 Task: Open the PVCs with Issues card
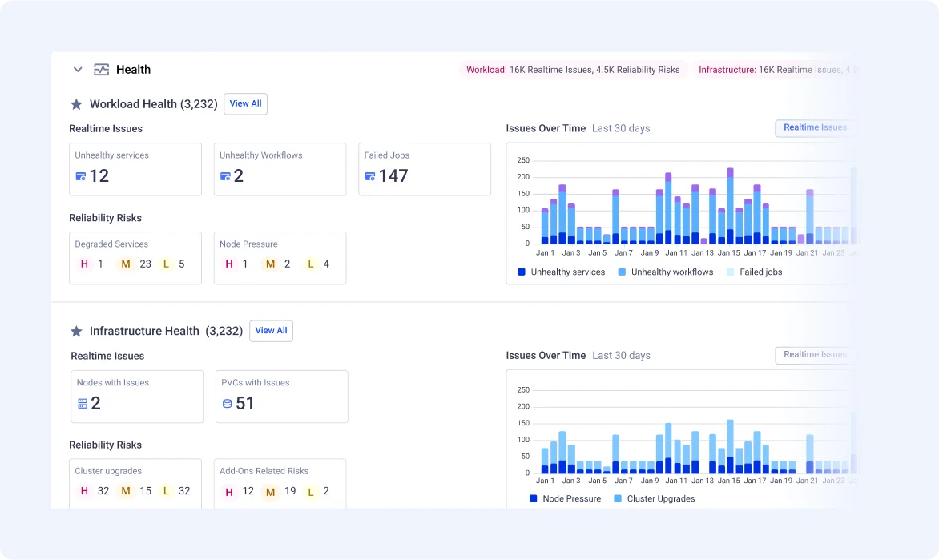[281, 397]
